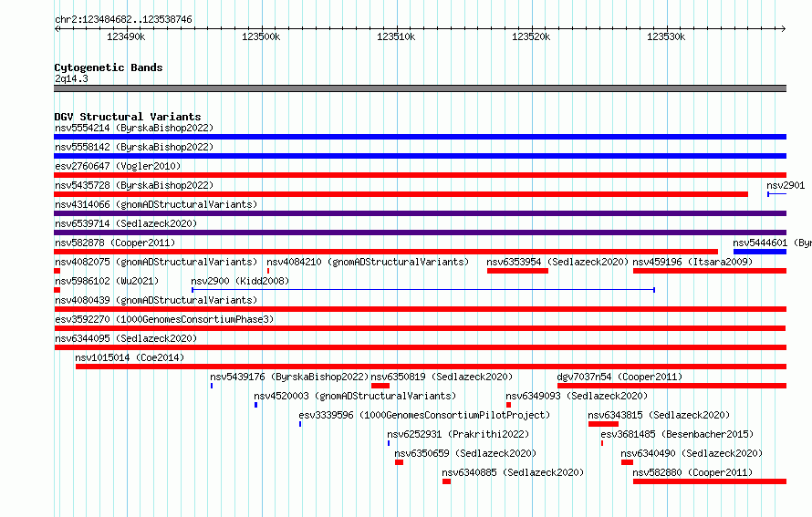Screen dimensions: 812x517
Task: Click the 2q14.3 cytogenetic band bar
Action: click(420, 88)
